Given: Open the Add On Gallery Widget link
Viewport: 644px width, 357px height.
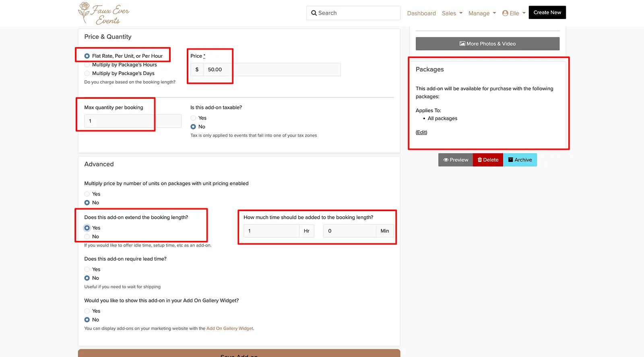Looking at the screenshot, I should click(x=230, y=328).
